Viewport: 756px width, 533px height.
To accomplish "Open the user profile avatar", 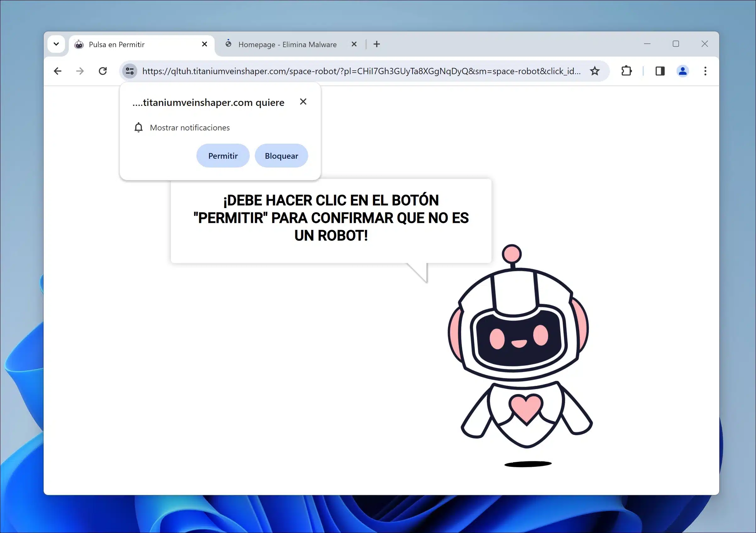I will [682, 71].
